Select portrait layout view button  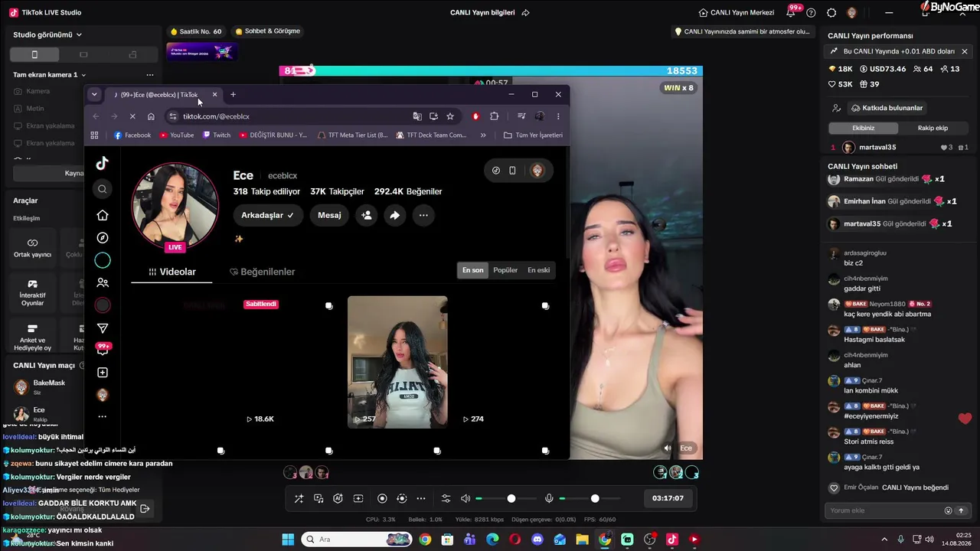34,55
